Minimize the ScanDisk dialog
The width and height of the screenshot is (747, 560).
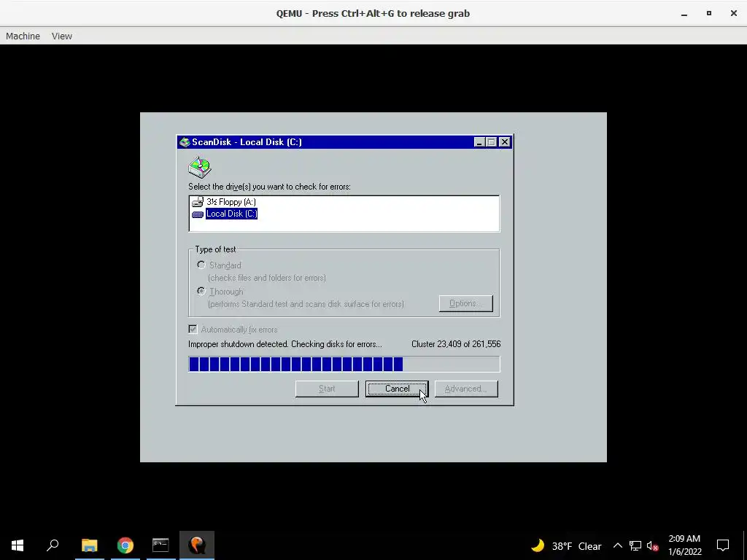click(479, 142)
